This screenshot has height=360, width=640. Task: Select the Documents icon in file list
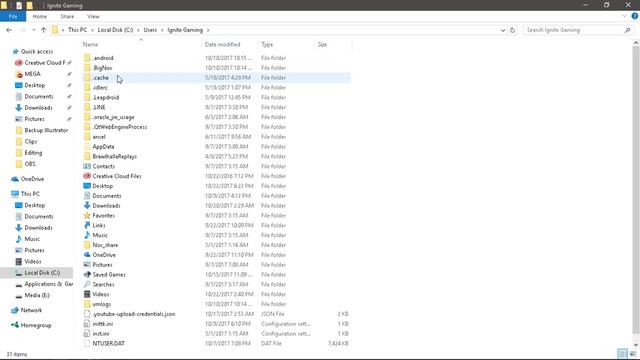tap(87, 196)
